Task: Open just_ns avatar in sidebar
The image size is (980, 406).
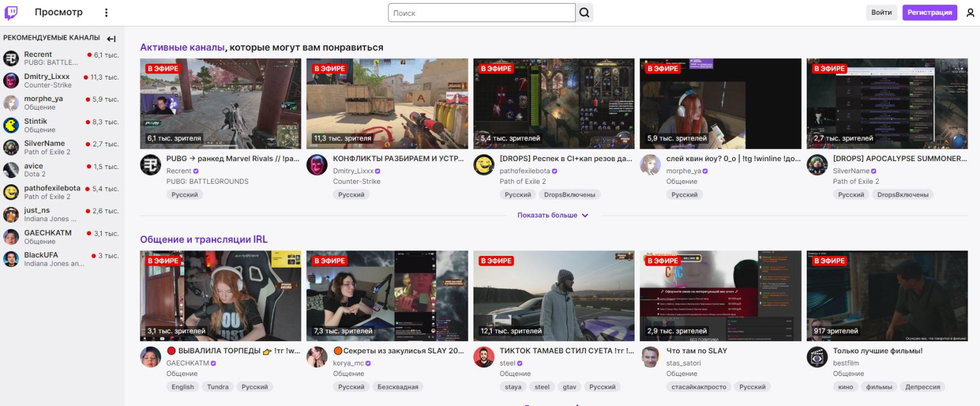Action: [x=11, y=214]
